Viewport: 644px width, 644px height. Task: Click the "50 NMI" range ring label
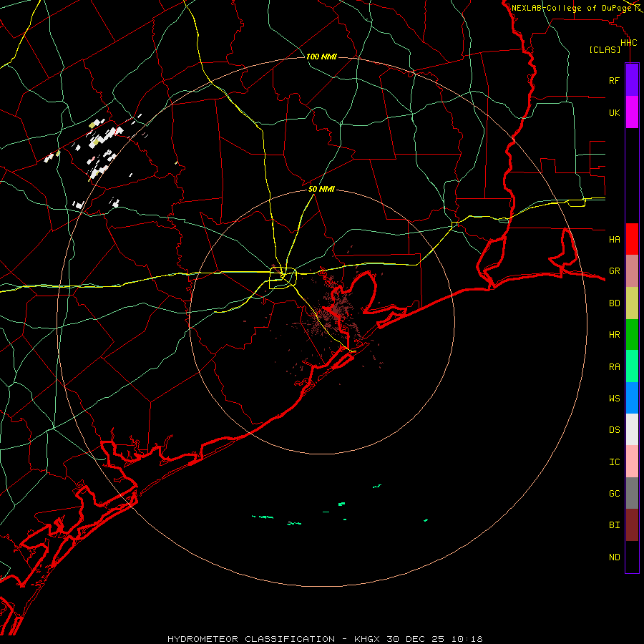click(321, 189)
